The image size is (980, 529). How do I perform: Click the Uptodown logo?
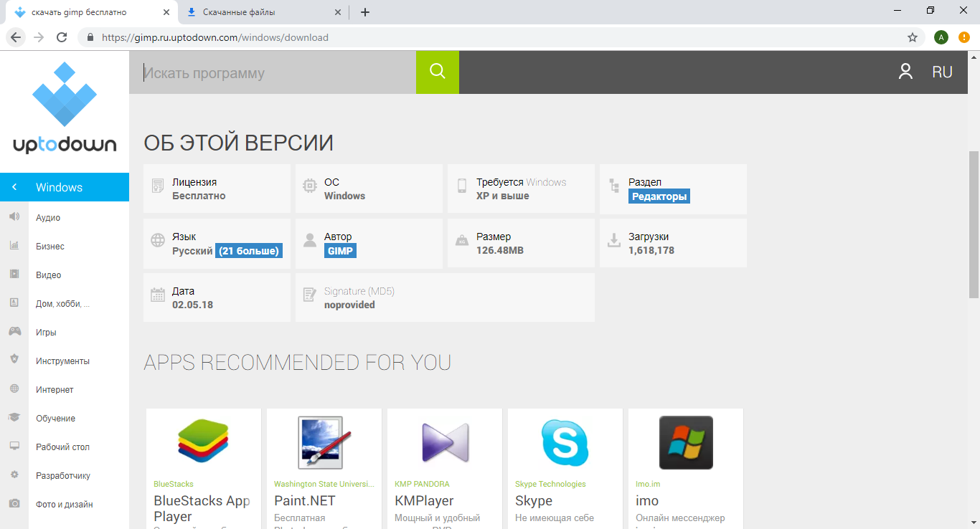(65, 108)
